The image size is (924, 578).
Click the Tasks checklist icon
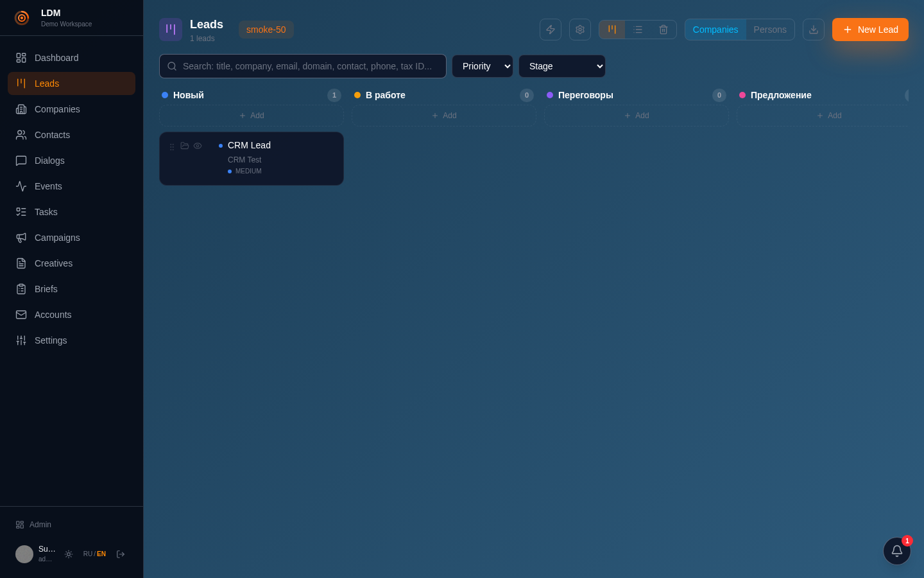point(21,212)
